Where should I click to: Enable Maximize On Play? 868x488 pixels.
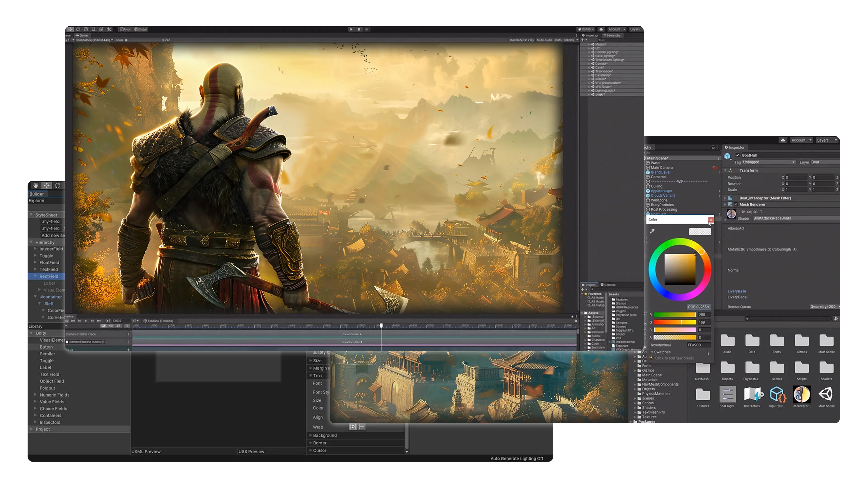(522, 40)
